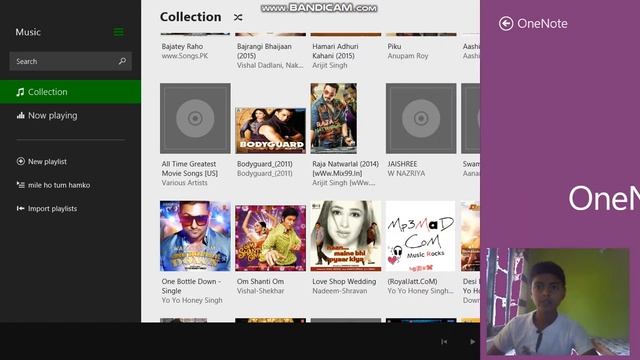Image resolution: width=640 pixels, height=360 pixels.
Task: Click the playlist icon beside mile ho tum hamko
Action: point(20,185)
